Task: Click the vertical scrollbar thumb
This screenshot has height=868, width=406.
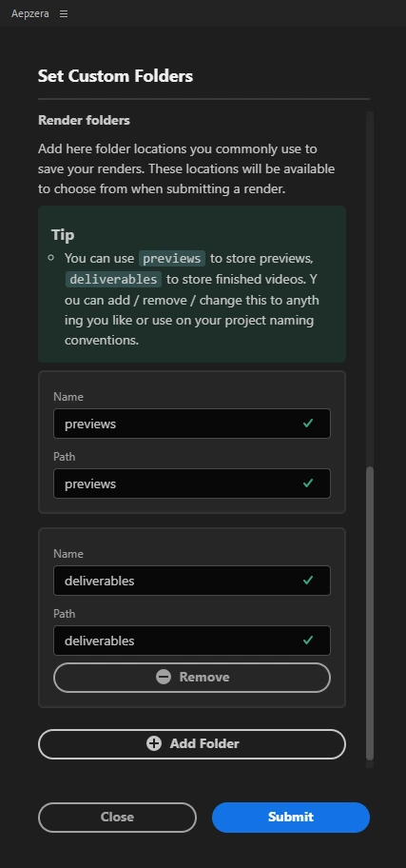Action: [x=370, y=613]
